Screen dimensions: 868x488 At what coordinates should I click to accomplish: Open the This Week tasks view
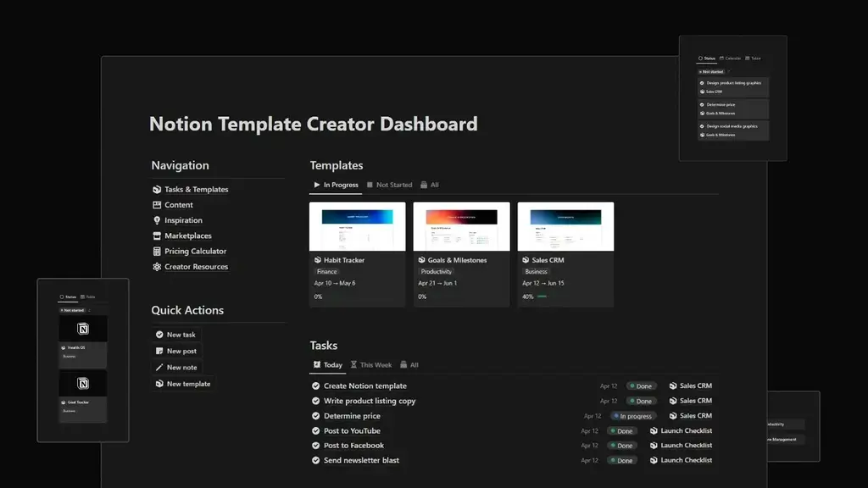(372, 364)
